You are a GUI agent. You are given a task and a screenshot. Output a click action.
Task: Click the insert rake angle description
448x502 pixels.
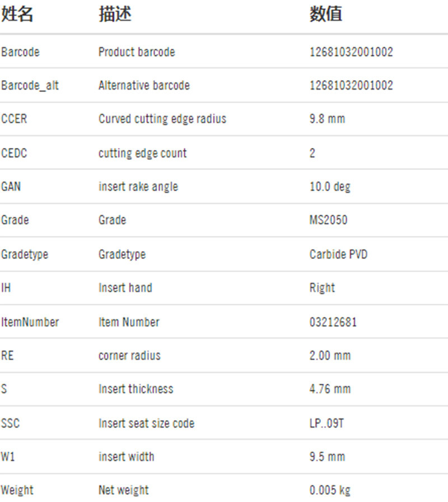(x=138, y=187)
